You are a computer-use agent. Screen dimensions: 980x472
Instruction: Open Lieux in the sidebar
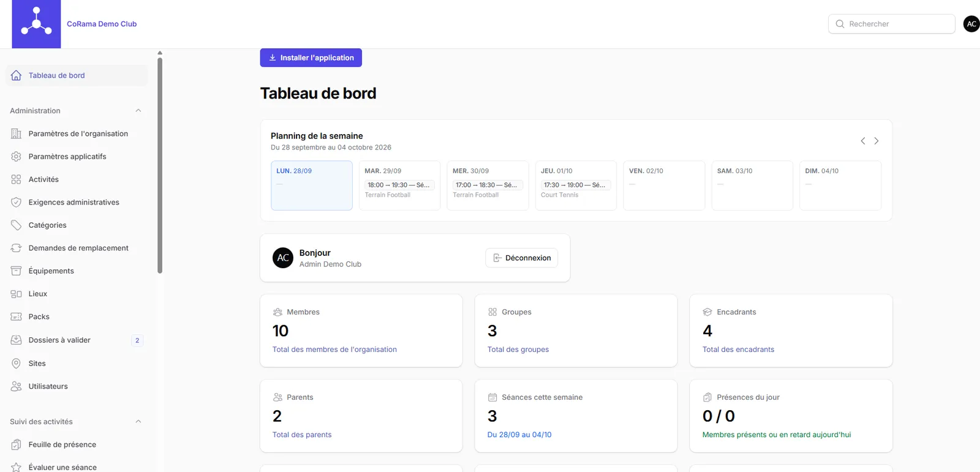click(x=77, y=294)
